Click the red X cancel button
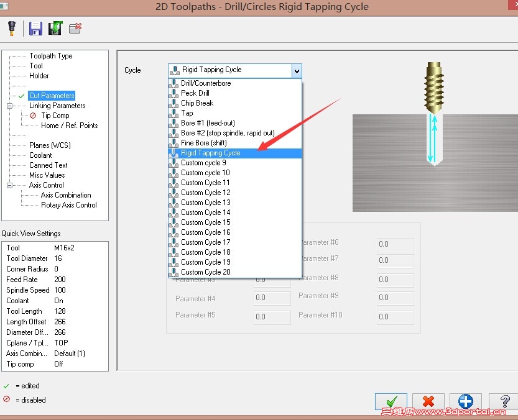The width and height of the screenshot is (518, 420). pyautogui.click(x=428, y=401)
